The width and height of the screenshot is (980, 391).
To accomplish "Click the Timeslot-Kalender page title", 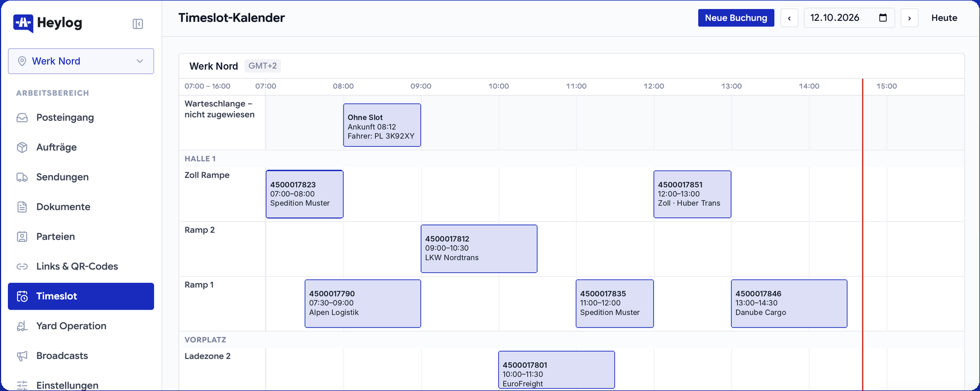I will click(232, 18).
